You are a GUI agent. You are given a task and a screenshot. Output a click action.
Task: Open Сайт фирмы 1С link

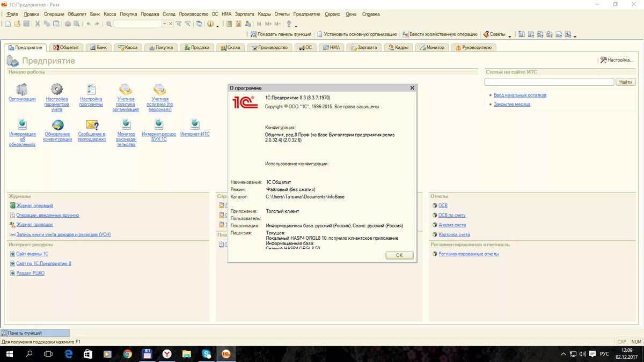pos(32,254)
